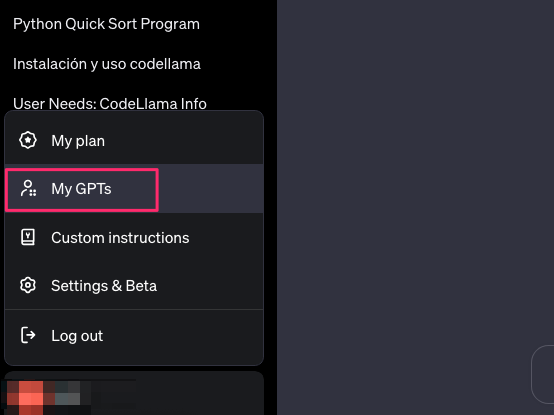Open the User Needs: CodeLlama Info chat
554x415 pixels.
[110, 104]
